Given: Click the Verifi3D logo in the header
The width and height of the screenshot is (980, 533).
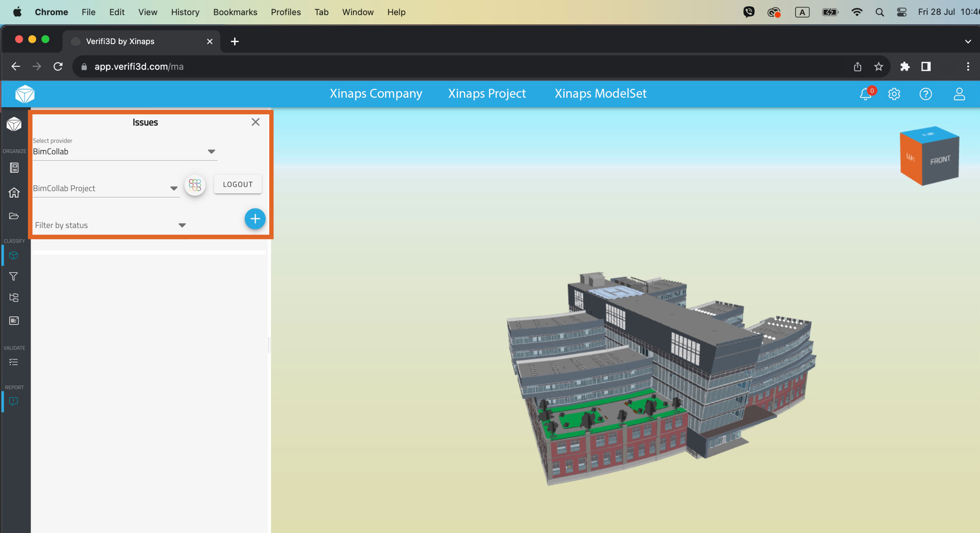Looking at the screenshot, I should click(25, 94).
